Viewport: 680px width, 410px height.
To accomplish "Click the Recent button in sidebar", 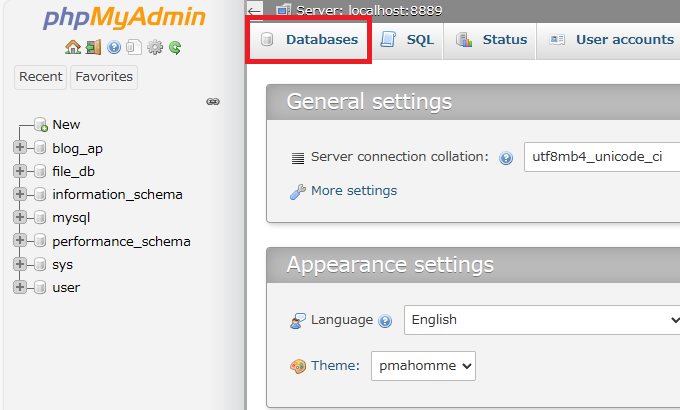I will coord(41,77).
